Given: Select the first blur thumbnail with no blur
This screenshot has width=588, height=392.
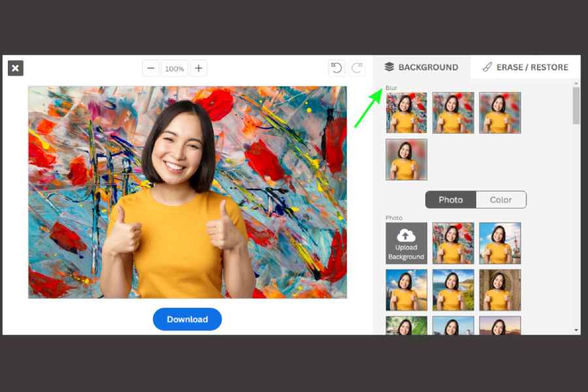Looking at the screenshot, I should 406,113.
